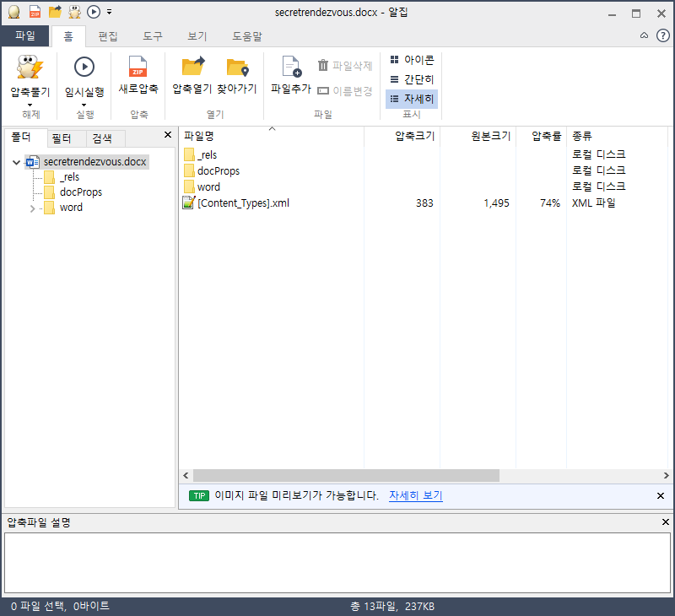Click the ALZip egg icon in title bar
The width and height of the screenshot is (675, 616).
[x=13, y=12]
